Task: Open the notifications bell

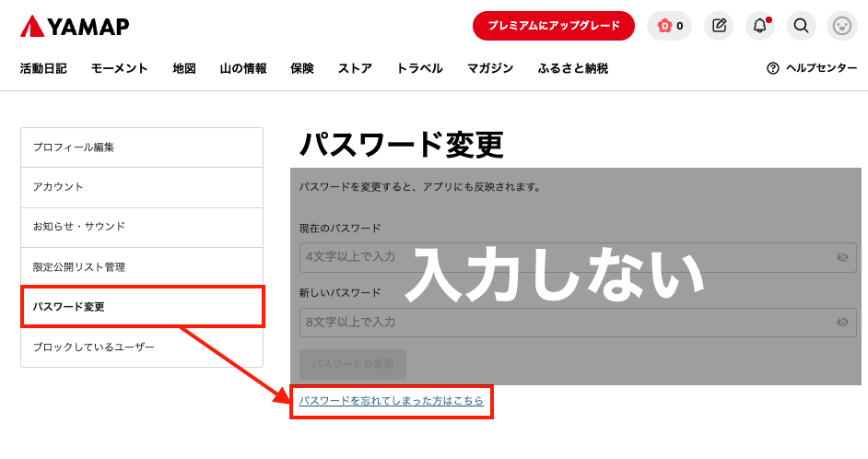Action: click(x=760, y=26)
